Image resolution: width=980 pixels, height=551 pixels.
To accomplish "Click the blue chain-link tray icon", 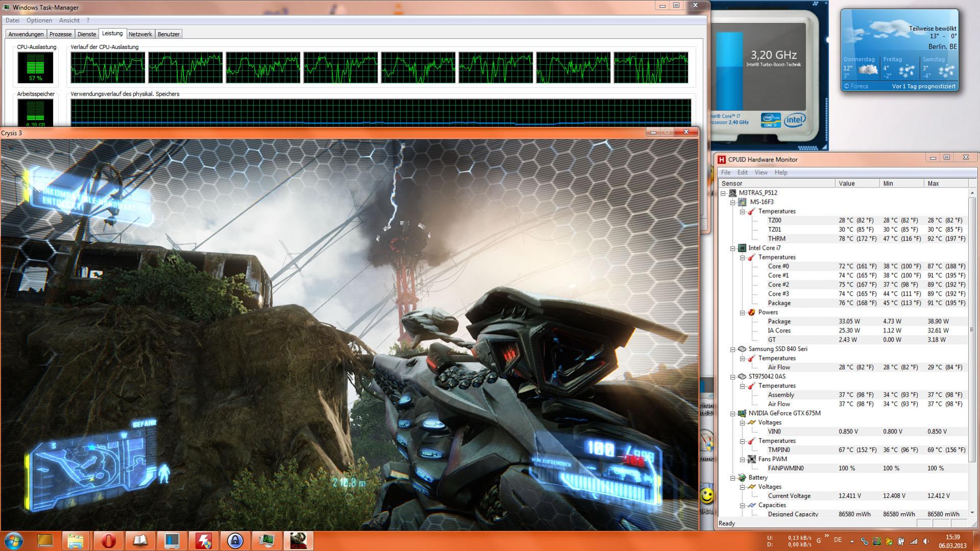I will tap(865, 541).
